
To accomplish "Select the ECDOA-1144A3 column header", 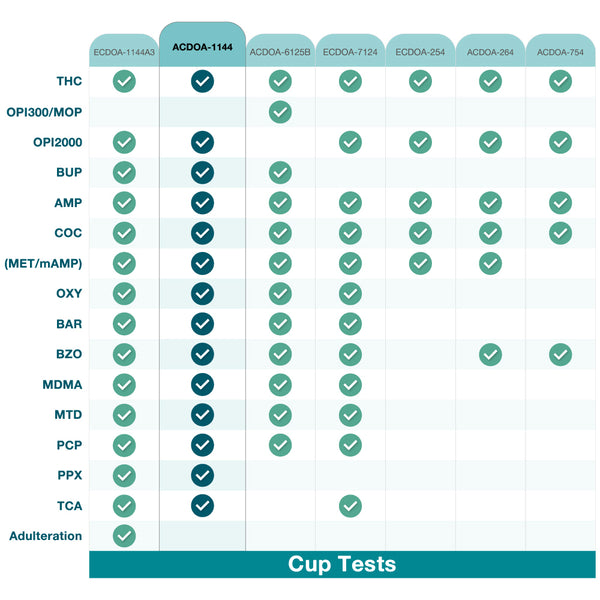I will (124, 52).
